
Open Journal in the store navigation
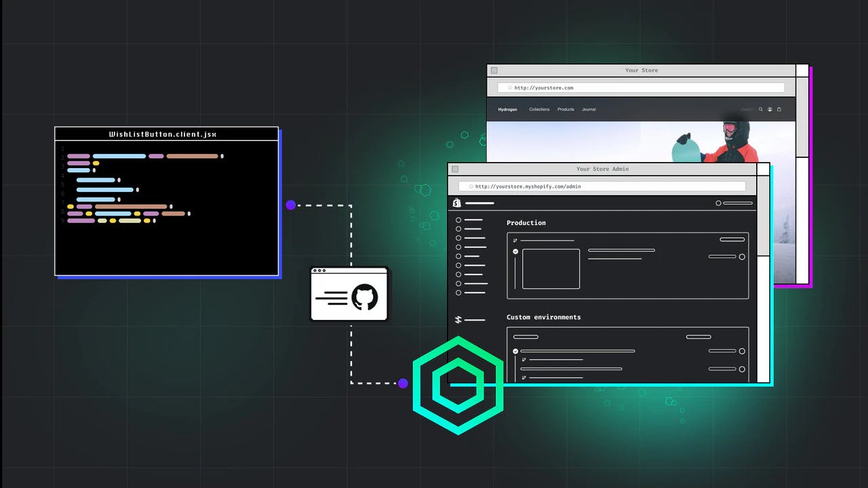coord(589,109)
